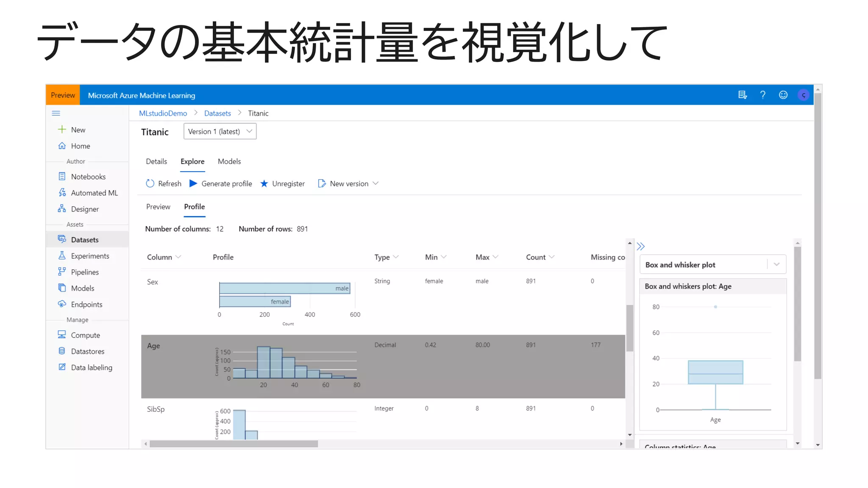
Task: Click the profile table vertical scrollbar thumb
Action: point(630,328)
